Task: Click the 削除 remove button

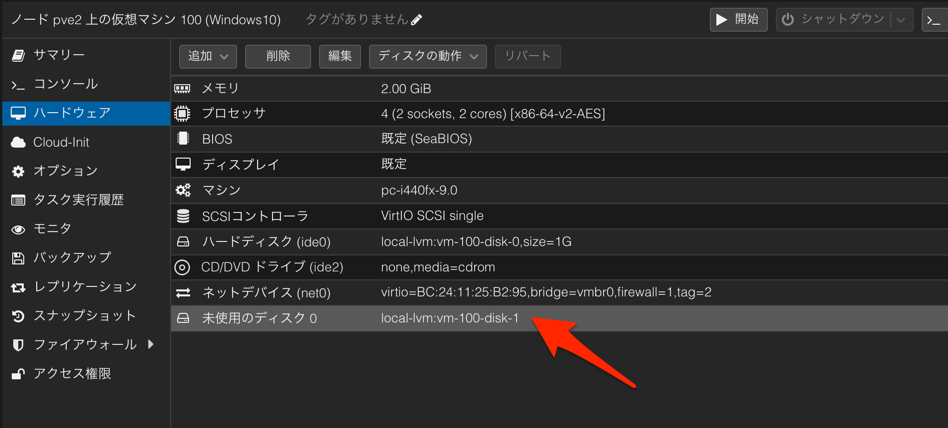Action: tap(277, 57)
